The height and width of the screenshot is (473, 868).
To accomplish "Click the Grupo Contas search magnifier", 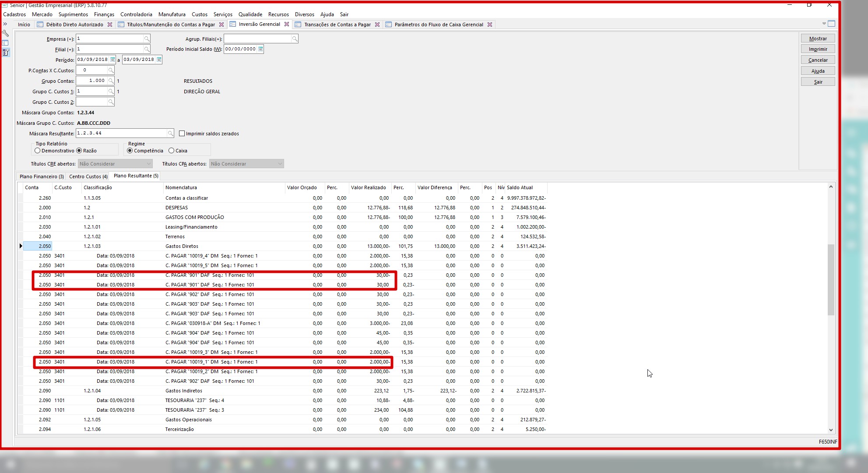I will tap(111, 81).
